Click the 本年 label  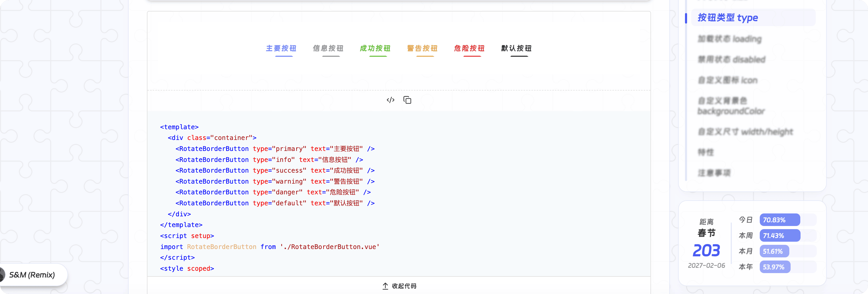[745, 267]
